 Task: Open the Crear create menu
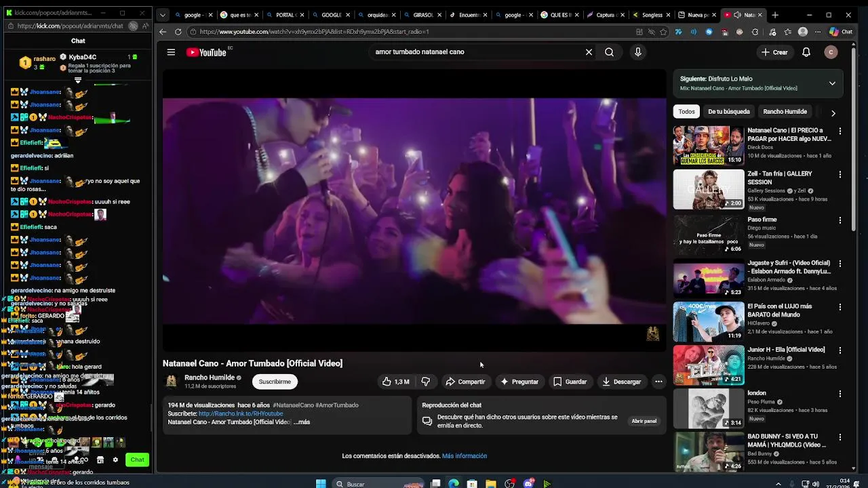pos(774,52)
